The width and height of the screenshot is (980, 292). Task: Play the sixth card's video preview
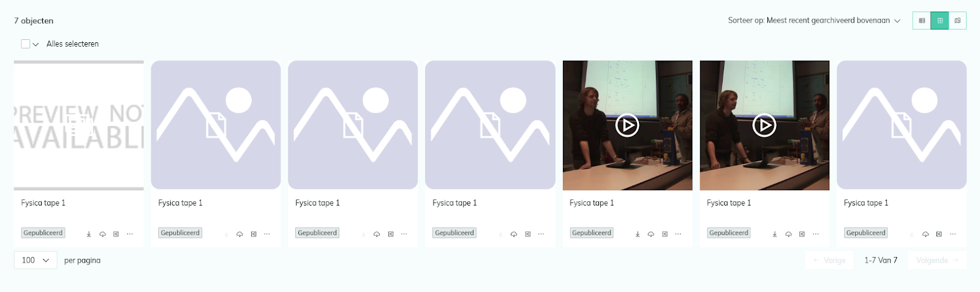(x=764, y=125)
